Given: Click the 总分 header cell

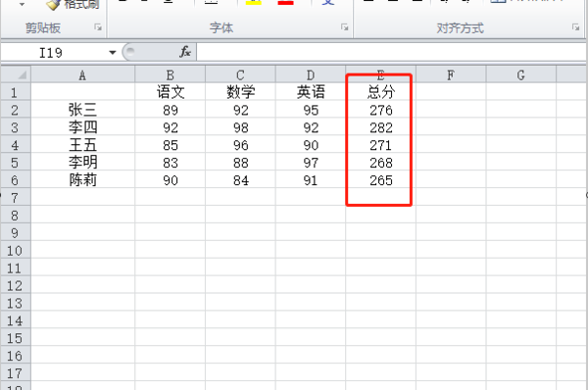Looking at the screenshot, I should click(x=380, y=92).
